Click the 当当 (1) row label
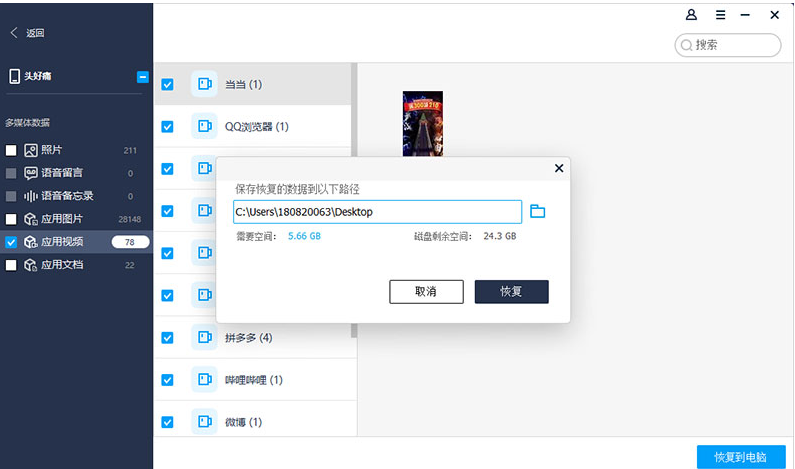Screen dimensions: 795x469 [x=243, y=84]
